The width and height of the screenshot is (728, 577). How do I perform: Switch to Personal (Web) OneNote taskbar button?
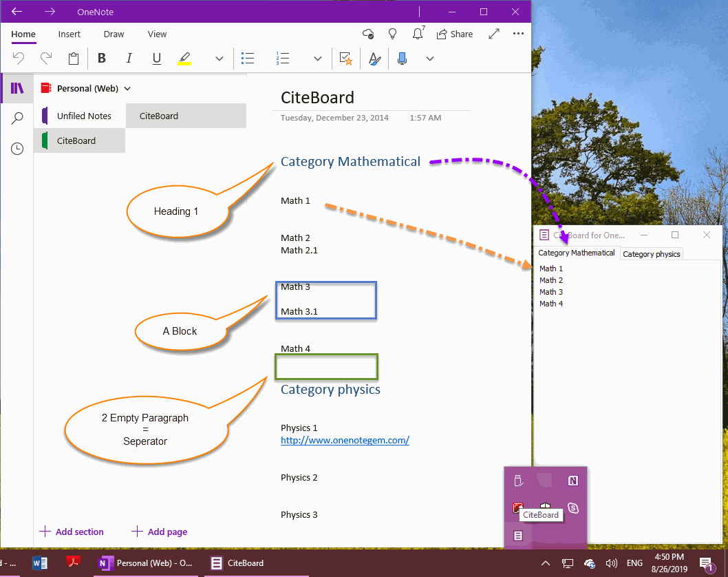(x=146, y=563)
